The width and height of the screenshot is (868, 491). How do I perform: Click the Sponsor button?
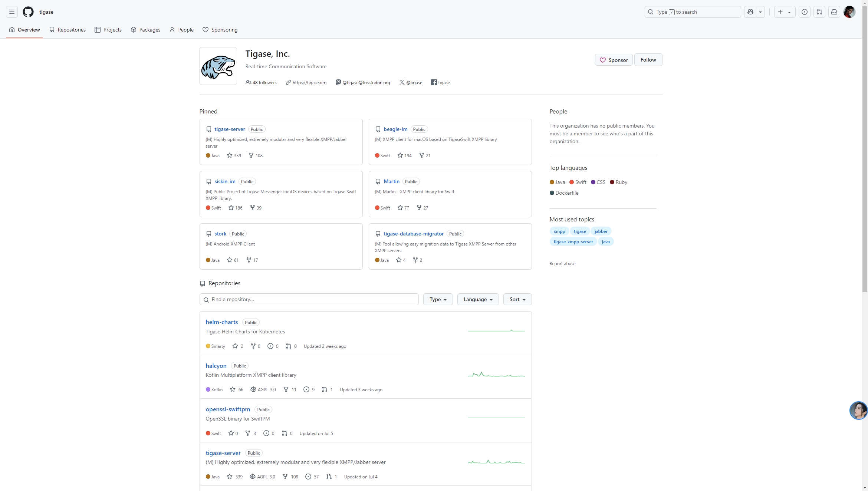point(614,60)
